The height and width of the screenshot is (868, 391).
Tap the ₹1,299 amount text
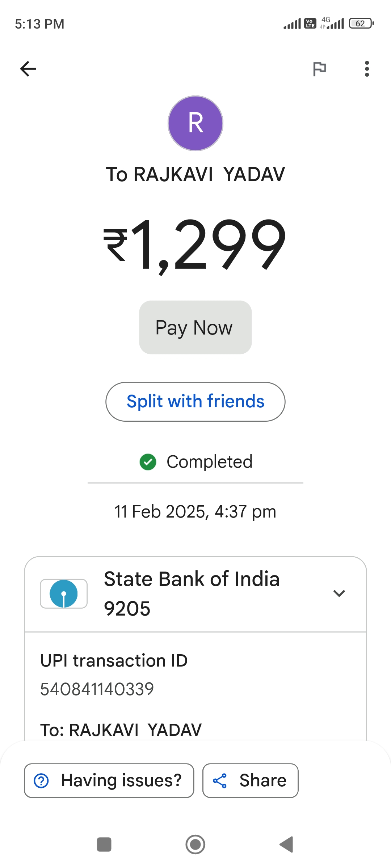pyautogui.click(x=195, y=244)
